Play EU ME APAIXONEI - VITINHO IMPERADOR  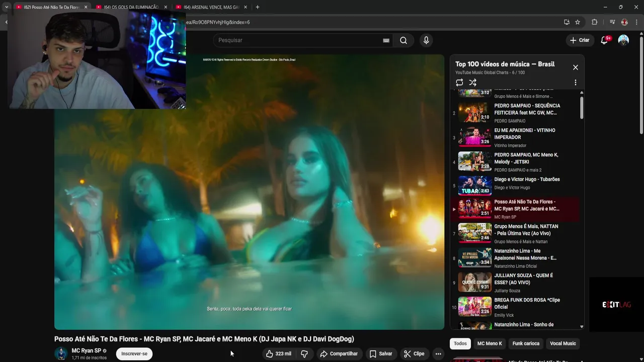(515, 137)
